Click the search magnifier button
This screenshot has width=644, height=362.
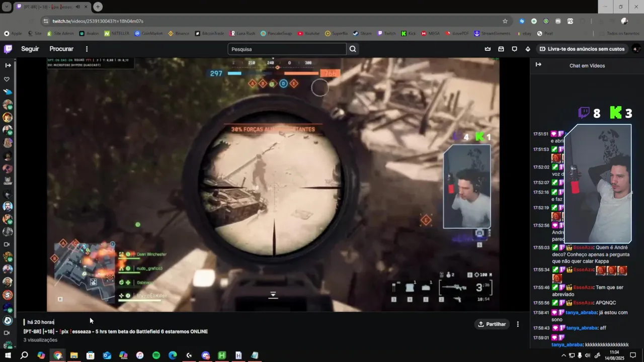pos(353,49)
